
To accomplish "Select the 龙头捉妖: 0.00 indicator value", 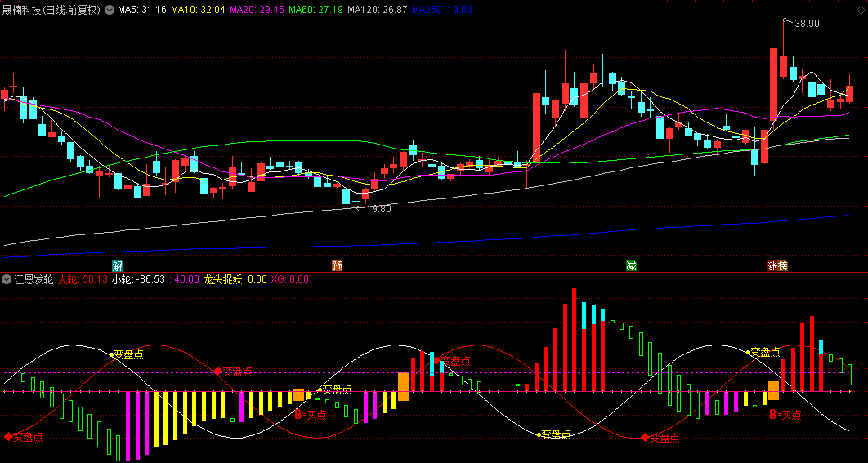I will [x=235, y=279].
